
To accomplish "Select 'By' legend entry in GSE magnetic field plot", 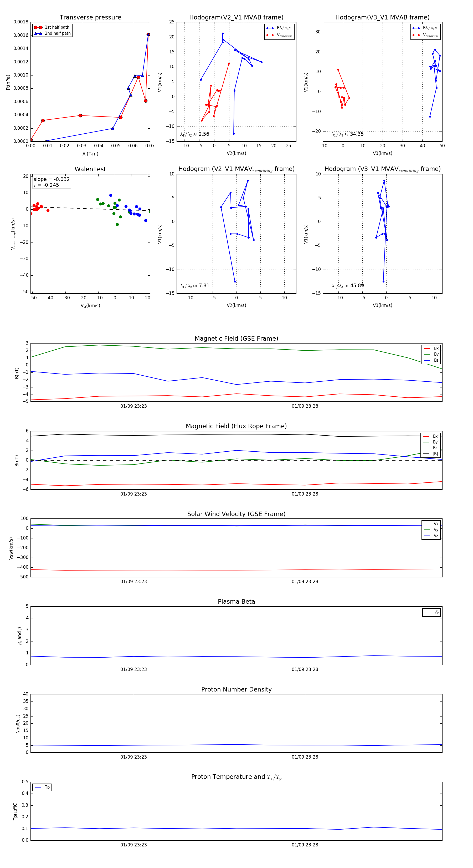I will (431, 354).
